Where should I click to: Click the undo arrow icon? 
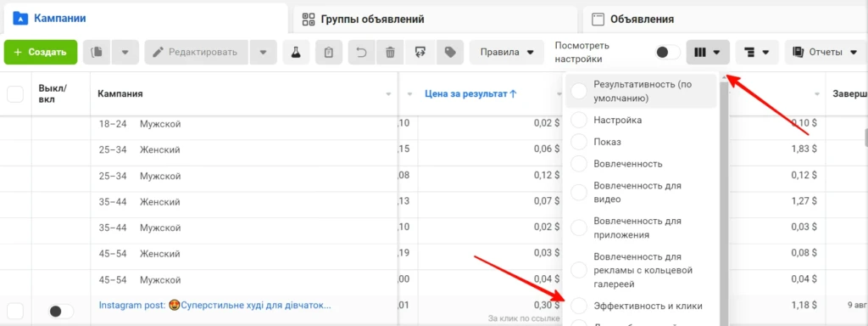[x=361, y=52]
